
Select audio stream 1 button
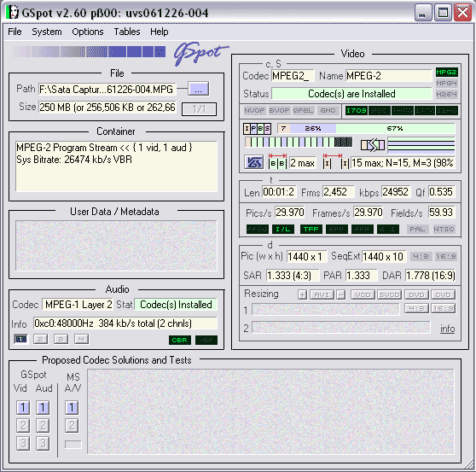(21, 339)
